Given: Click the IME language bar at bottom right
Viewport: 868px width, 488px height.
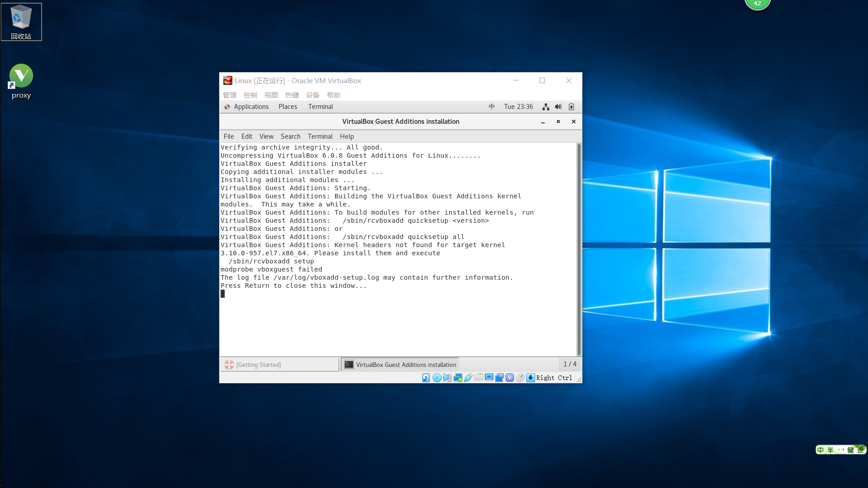Looking at the screenshot, I should pyautogui.click(x=841, y=450).
